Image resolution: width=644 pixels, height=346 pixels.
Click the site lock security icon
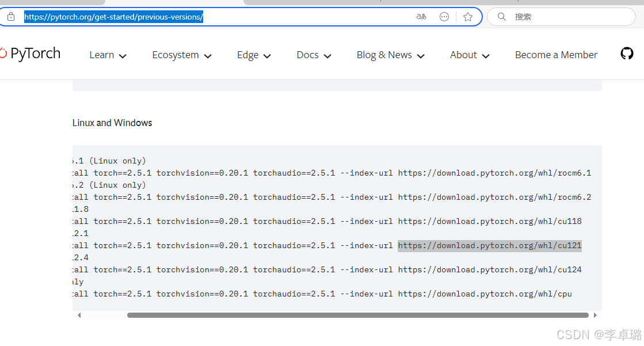point(10,17)
